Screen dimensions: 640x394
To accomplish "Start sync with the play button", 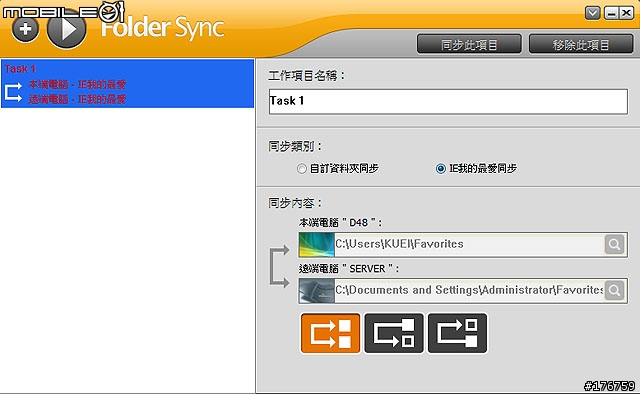I will (67, 29).
